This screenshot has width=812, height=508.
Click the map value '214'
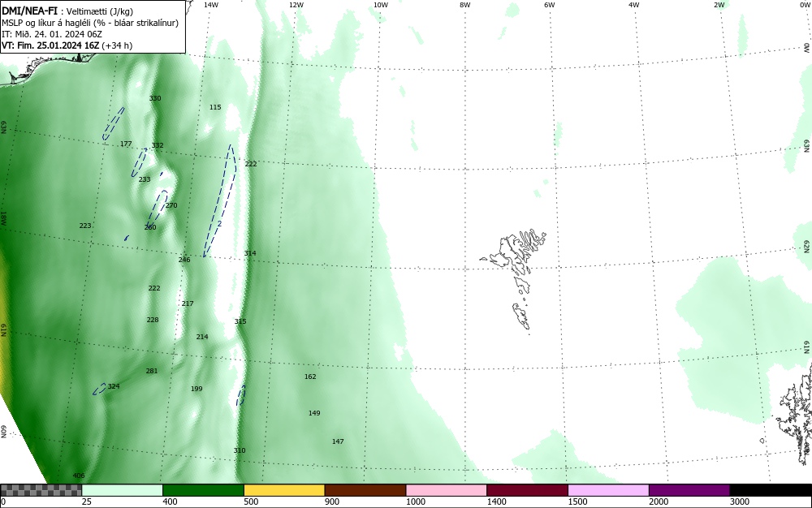[202, 337]
